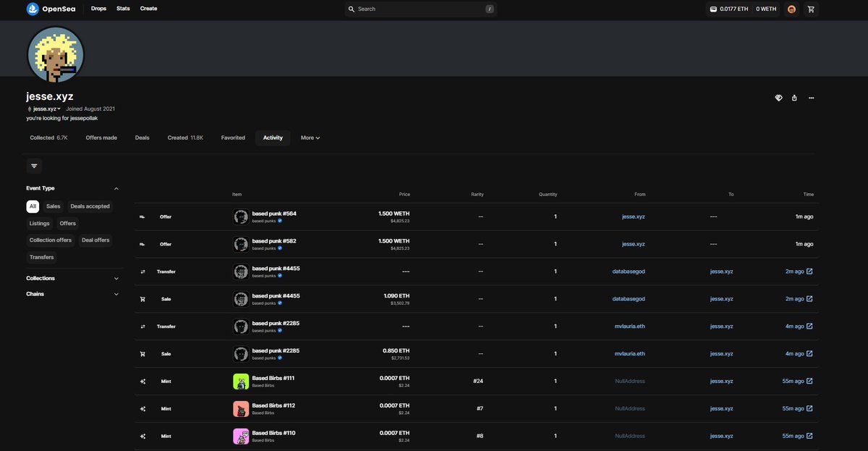Open the Create menu in header
868x451 pixels.
pyautogui.click(x=148, y=9)
